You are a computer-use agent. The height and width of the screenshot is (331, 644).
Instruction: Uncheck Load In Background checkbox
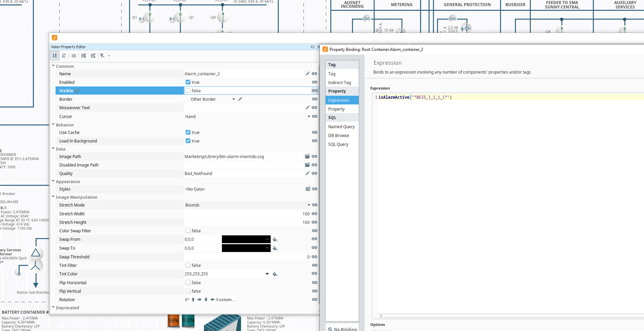click(x=188, y=141)
